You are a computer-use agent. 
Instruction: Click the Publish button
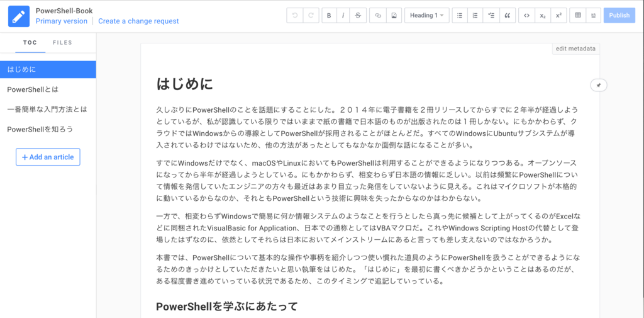pos(619,16)
